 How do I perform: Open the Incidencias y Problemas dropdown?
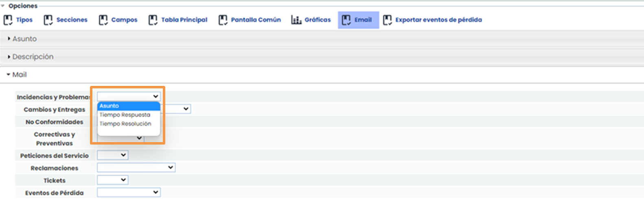click(x=128, y=97)
